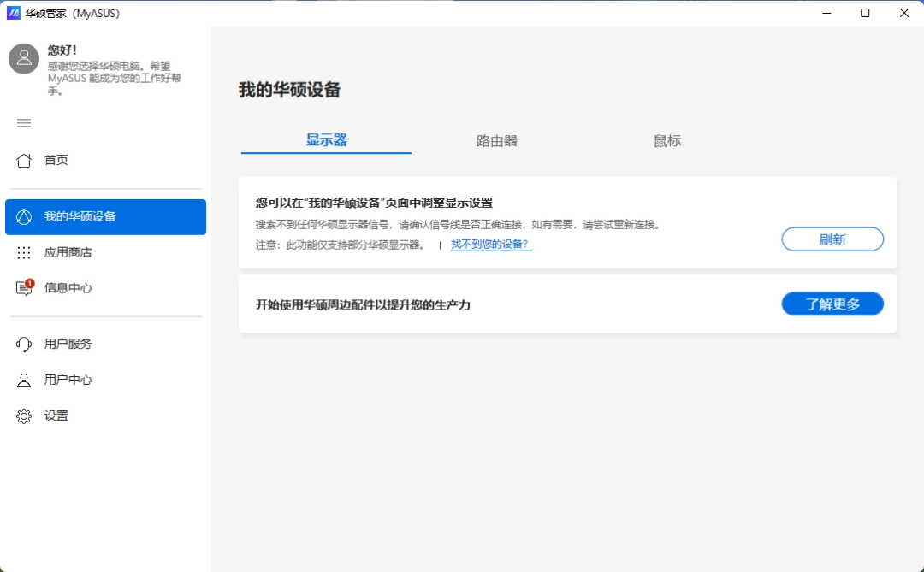
Task: Click the 华硕周边配件 promotion card
Action: 513,304
